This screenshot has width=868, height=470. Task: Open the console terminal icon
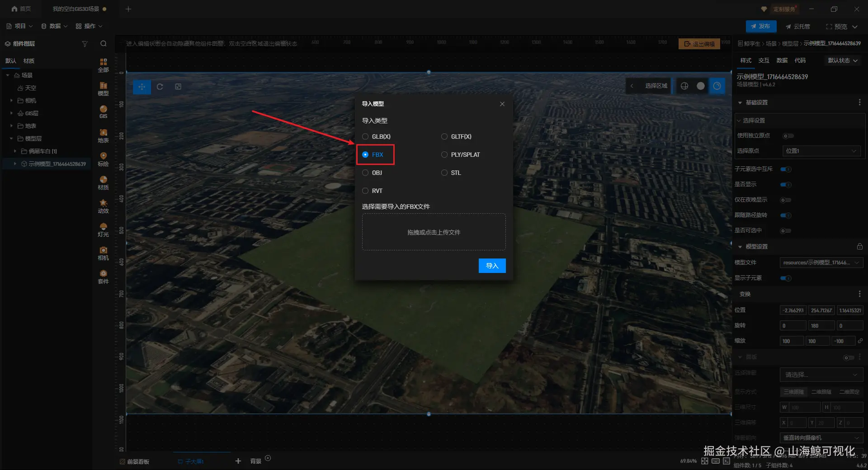click(x=726, y=461)
